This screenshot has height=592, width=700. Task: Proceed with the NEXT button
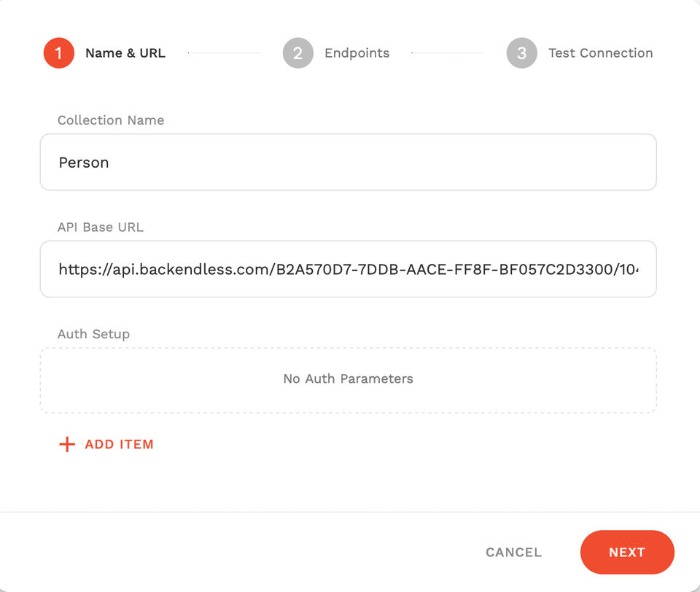click(x=627, y=552)
